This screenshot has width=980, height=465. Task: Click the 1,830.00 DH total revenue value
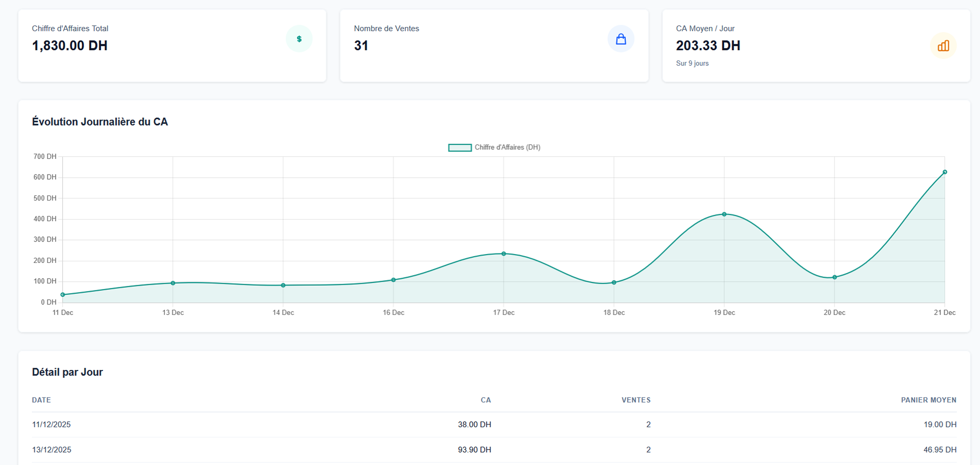[x=70, y=46]
